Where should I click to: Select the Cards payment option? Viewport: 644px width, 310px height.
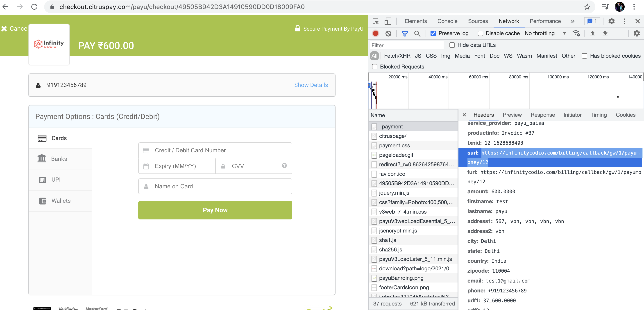[61, 138]
